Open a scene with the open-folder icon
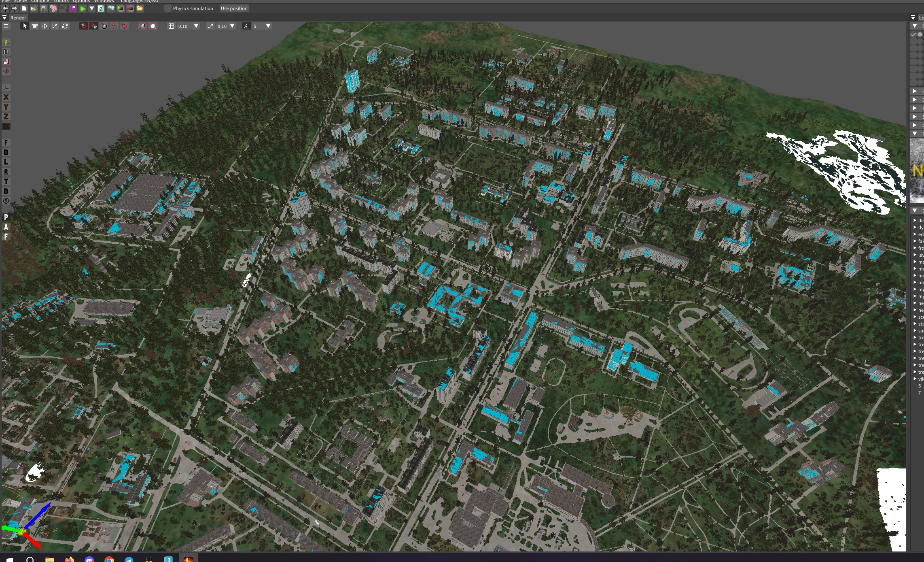The image size is (924, 562). pos(34,9)
